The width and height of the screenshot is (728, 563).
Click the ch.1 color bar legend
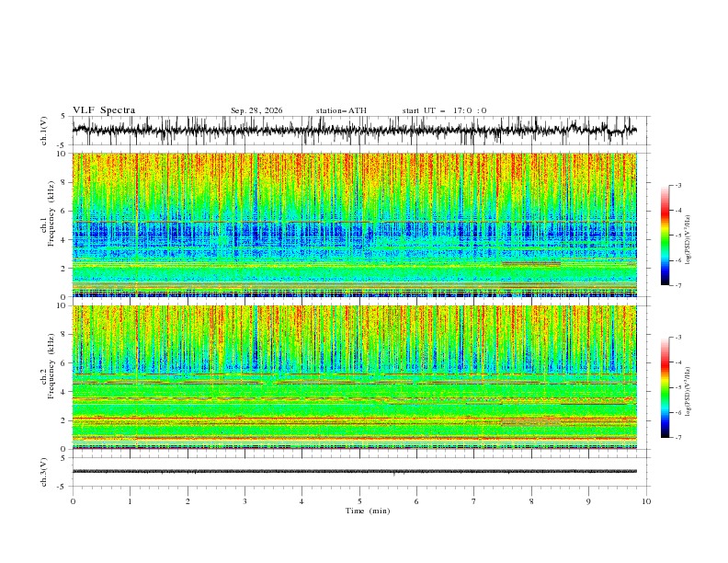coord(665,236)
